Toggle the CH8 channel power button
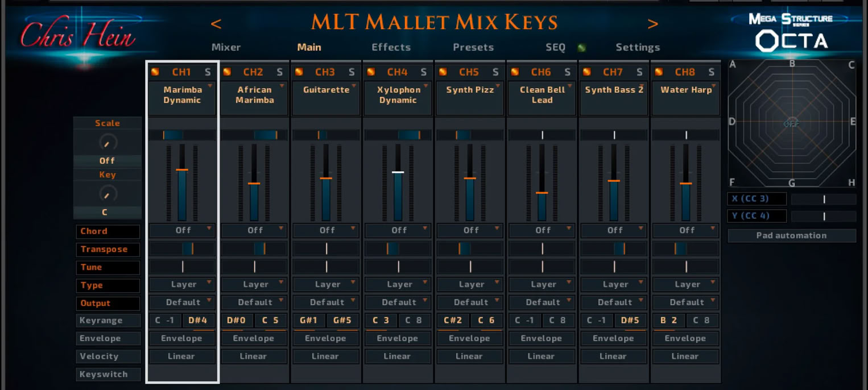Screen dimensions: 868x390 pyautogui.click(x=659, y=72)
